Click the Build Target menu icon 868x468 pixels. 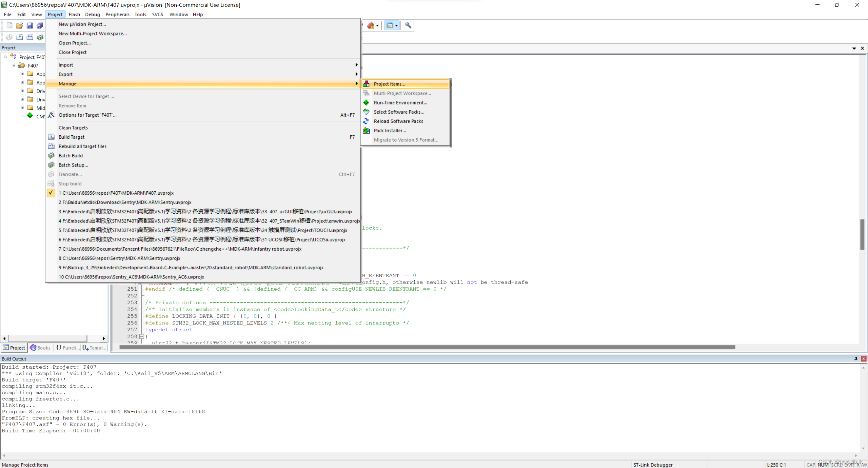pos(51,137)
